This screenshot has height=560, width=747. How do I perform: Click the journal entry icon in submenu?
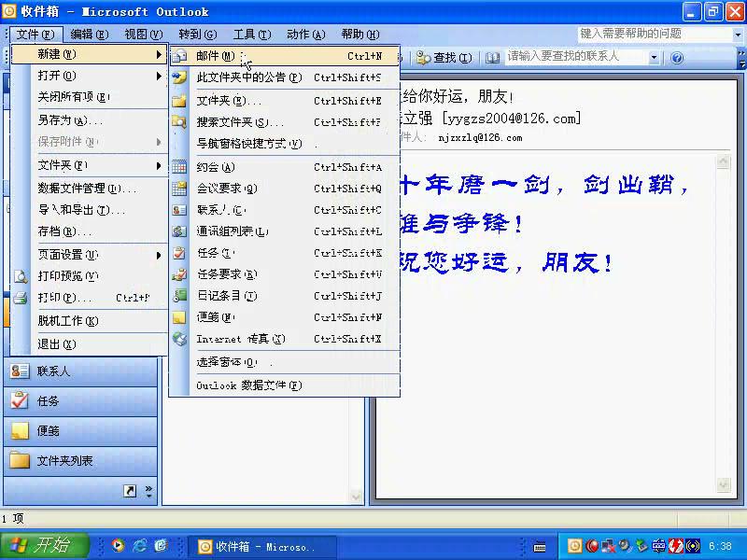[x=179, y=296]
